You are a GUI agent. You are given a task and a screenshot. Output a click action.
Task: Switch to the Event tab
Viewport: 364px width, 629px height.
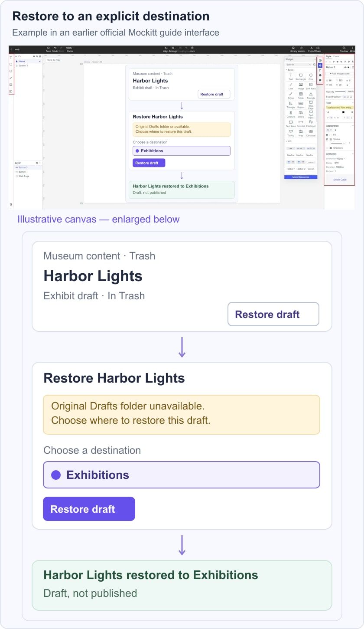[336, 56]
